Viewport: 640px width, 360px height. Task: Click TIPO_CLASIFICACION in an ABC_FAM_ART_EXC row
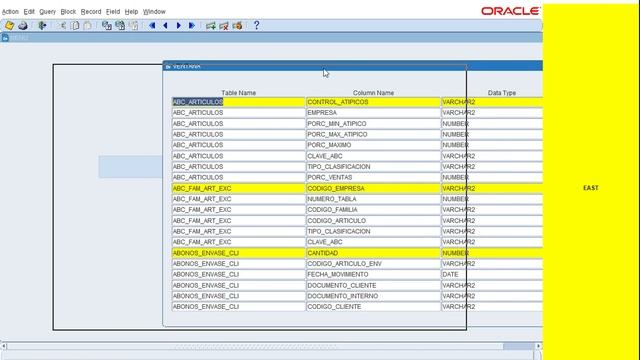click(x=373, y=231)
